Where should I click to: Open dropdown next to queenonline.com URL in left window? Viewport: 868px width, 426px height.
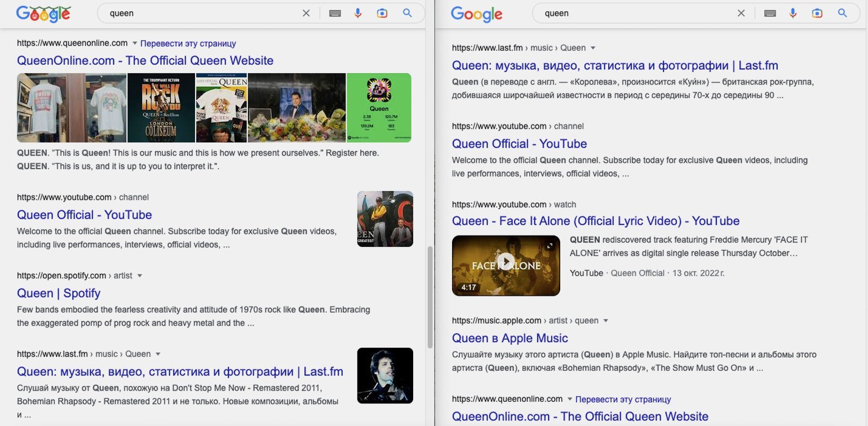click(135, 43)
